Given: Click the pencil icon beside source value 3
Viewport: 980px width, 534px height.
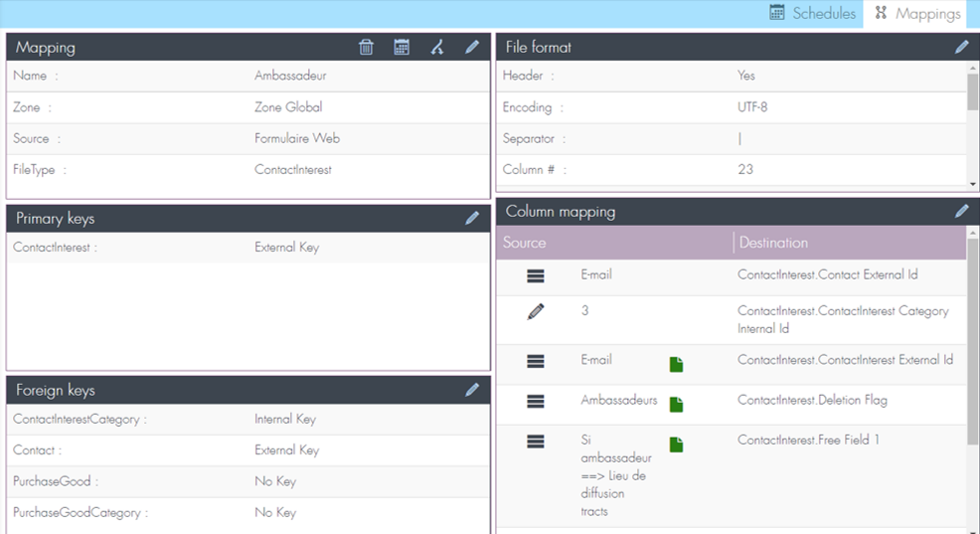Looking at the screenshot, I should (x=536, y=311).
